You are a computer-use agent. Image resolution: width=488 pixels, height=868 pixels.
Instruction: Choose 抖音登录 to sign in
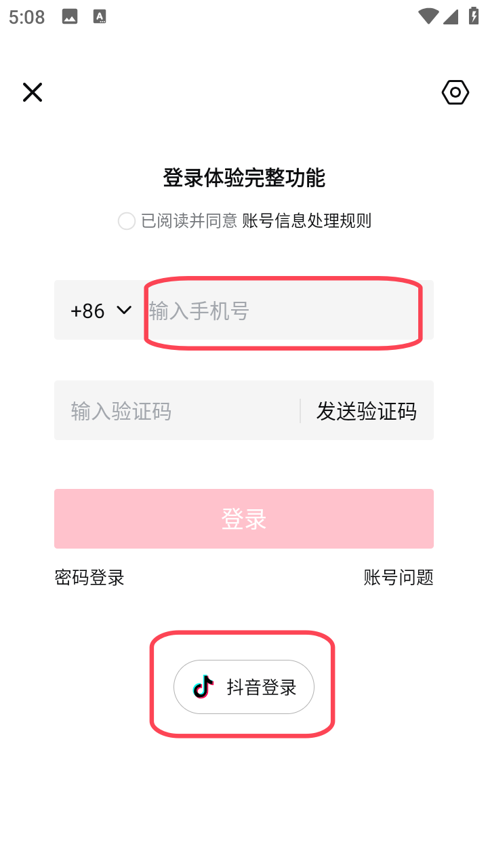(244, 687)
